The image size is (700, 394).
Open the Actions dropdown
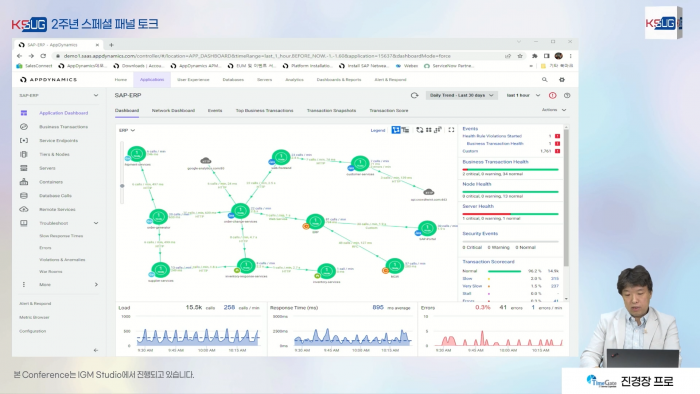[554, 110]
